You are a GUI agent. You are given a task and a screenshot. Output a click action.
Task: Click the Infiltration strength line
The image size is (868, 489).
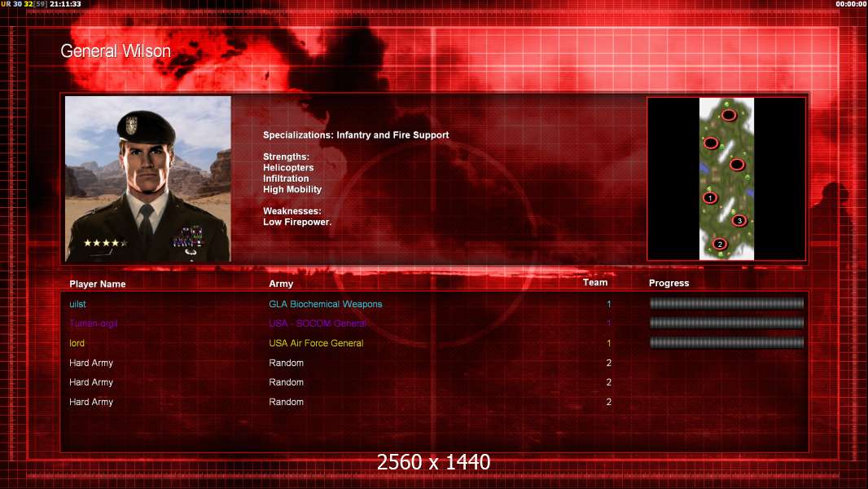286,178
